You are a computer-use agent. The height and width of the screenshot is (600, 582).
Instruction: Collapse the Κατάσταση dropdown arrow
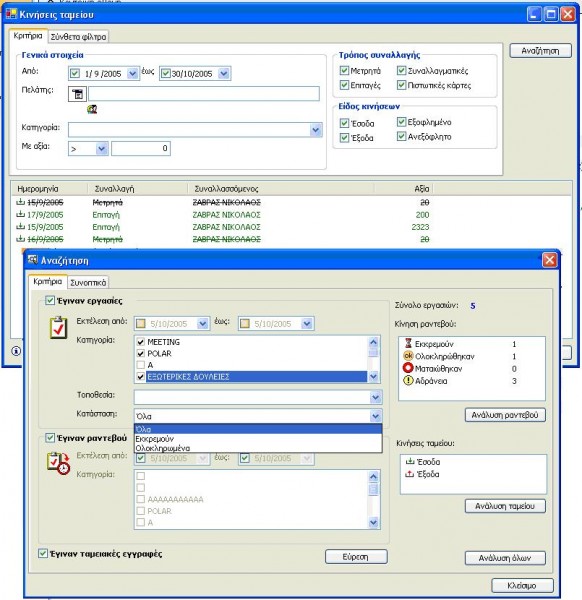click(375, 416)
